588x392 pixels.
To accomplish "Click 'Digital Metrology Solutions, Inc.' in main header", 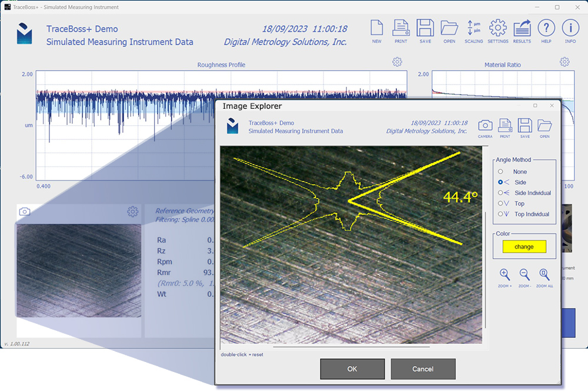I will pyautogui.click(x=285, y=42).
